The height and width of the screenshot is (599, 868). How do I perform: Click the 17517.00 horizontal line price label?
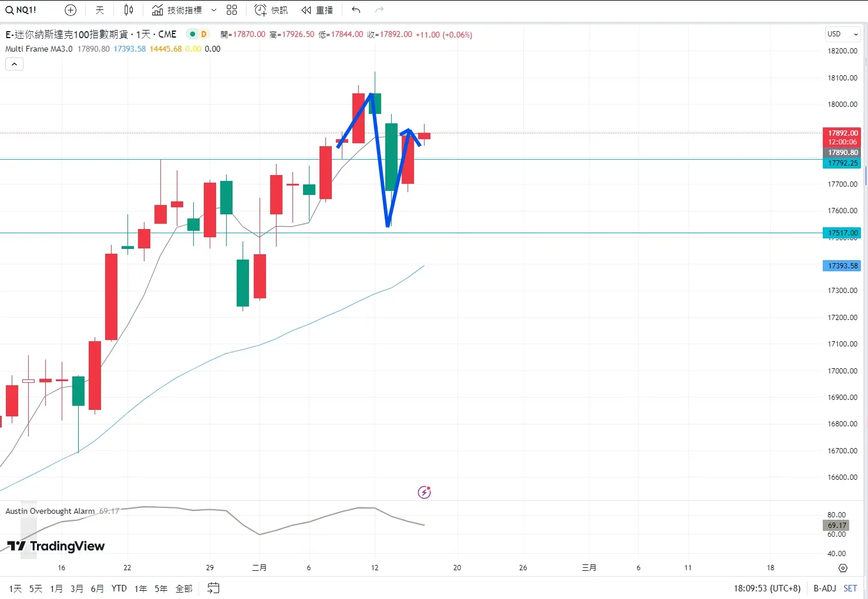(842, 233)
